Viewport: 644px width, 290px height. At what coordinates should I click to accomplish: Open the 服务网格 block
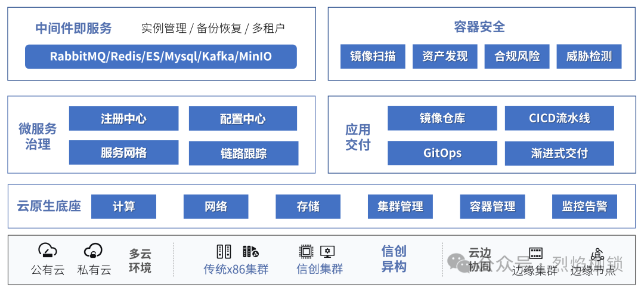point(123,152)
